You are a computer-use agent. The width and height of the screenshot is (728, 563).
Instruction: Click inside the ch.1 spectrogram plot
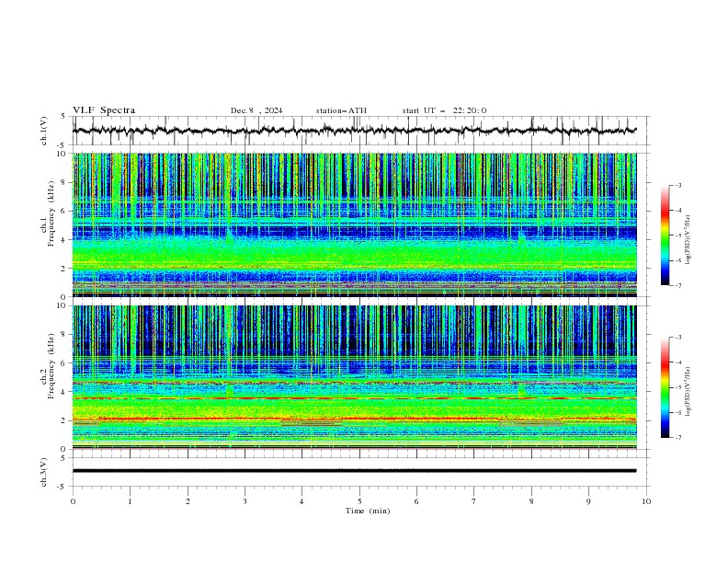tap(354, 224)
